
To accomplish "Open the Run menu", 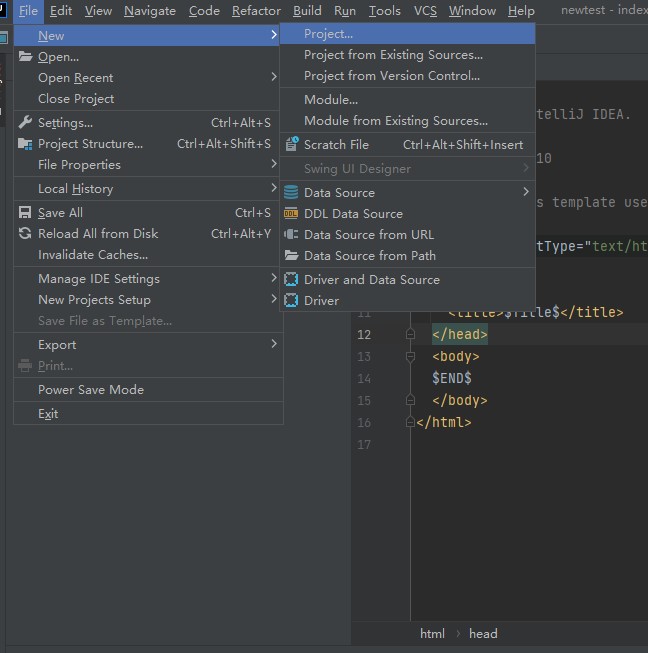I will click(x=345, y=11).
